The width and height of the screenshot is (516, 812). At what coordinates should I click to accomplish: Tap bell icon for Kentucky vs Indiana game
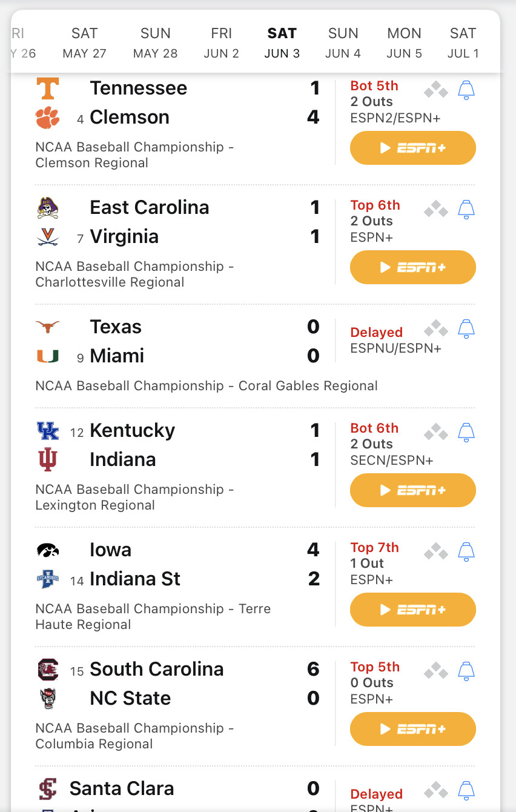coord(466,433)
